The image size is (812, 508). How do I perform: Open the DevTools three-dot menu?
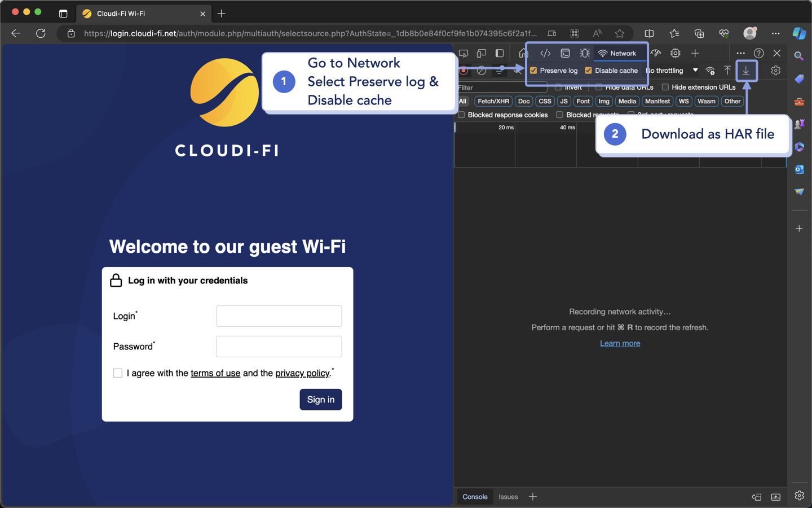click(741, 53)
